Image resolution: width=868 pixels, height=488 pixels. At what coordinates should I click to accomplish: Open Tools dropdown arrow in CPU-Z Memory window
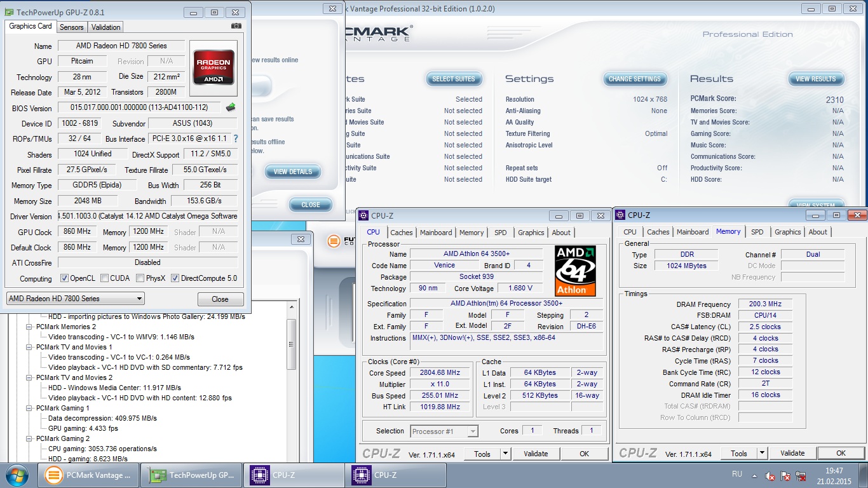(762, 454)
